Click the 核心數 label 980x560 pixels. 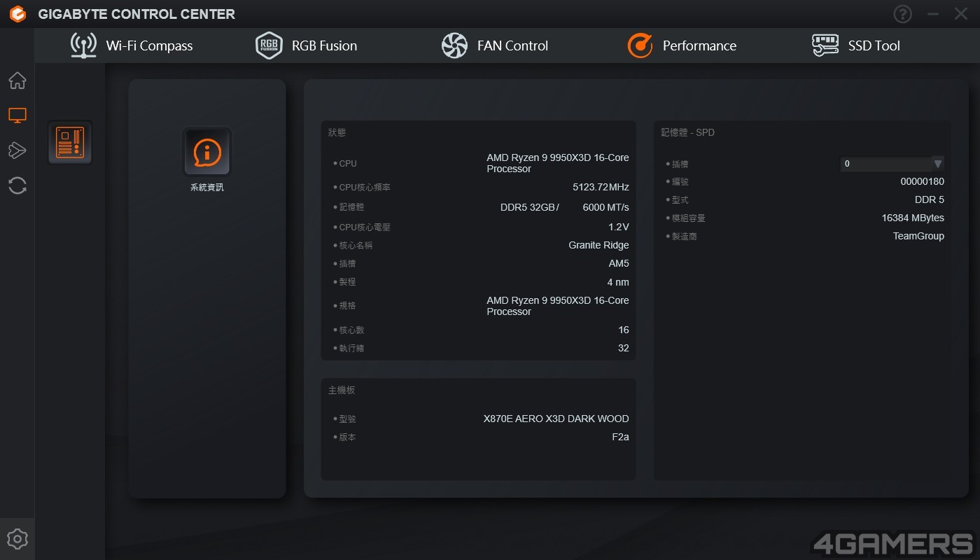(x=351, y=330)
